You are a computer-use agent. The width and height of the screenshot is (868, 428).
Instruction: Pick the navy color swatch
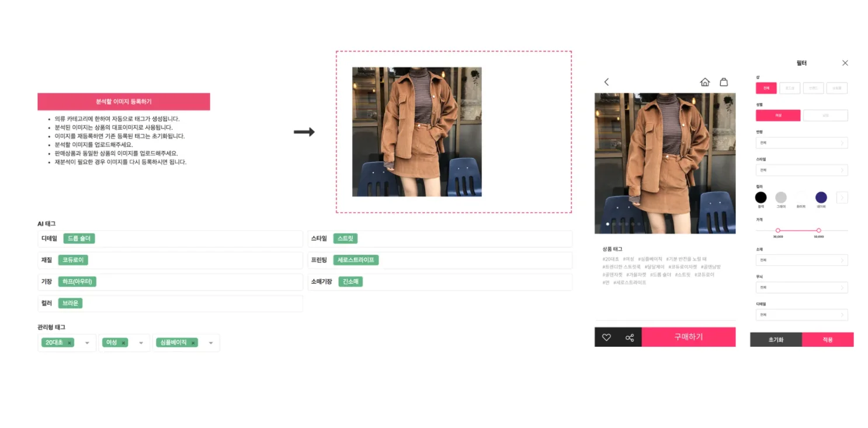point(821,198)
